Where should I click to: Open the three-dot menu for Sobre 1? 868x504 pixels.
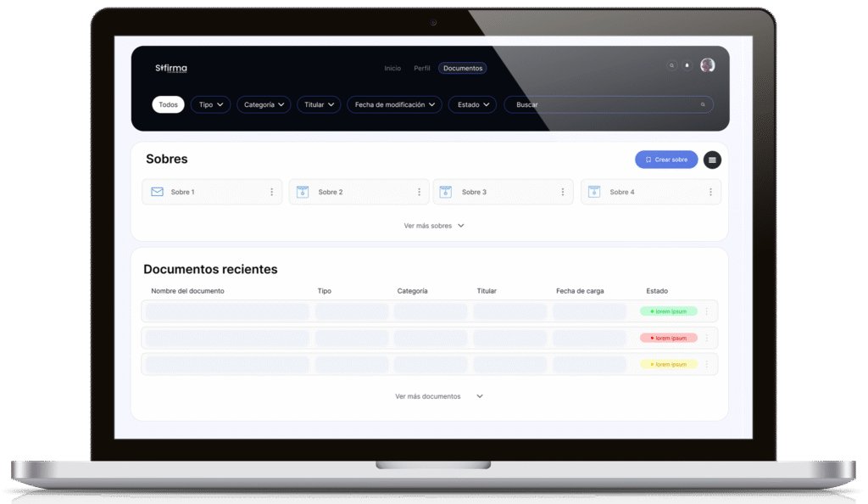click(271, 192)
